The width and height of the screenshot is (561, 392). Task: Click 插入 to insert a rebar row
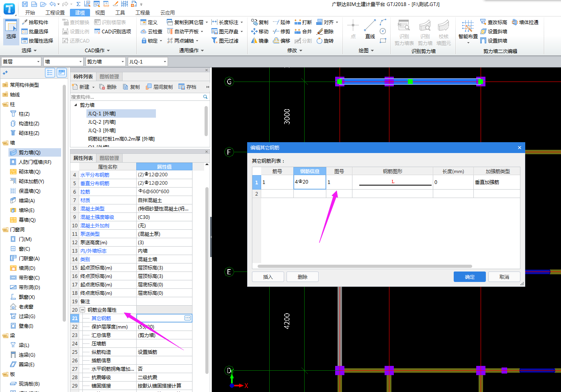268,277
